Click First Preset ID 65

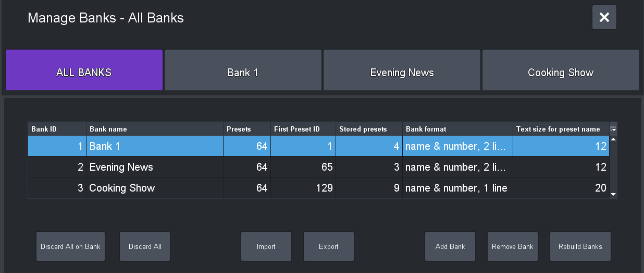click(x=303, y=167)
